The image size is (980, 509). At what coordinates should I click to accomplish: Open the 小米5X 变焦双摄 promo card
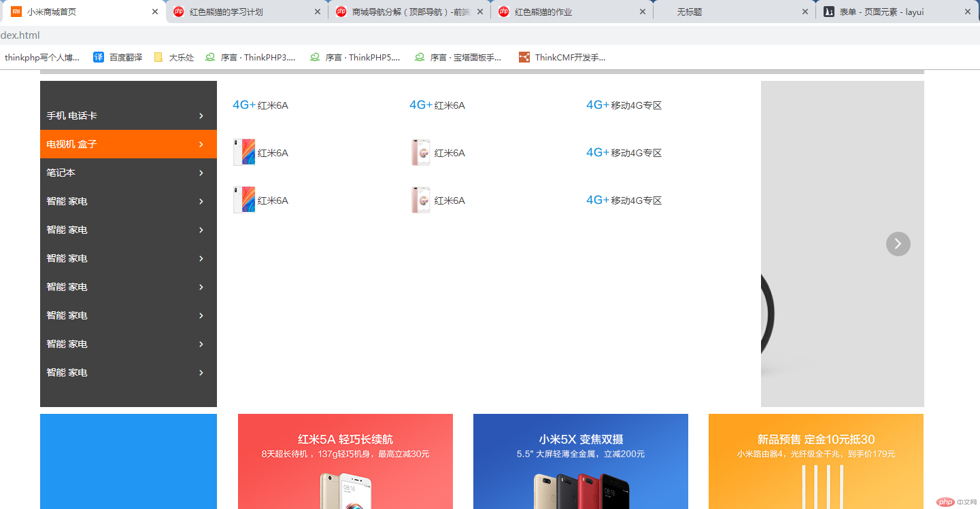click(581, 461)
